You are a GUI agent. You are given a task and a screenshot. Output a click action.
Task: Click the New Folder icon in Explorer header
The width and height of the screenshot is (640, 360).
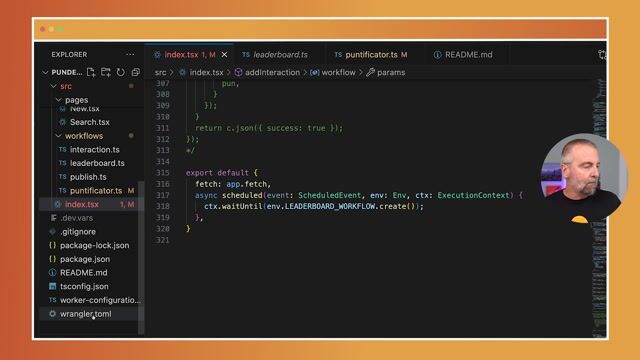(106, 72)
